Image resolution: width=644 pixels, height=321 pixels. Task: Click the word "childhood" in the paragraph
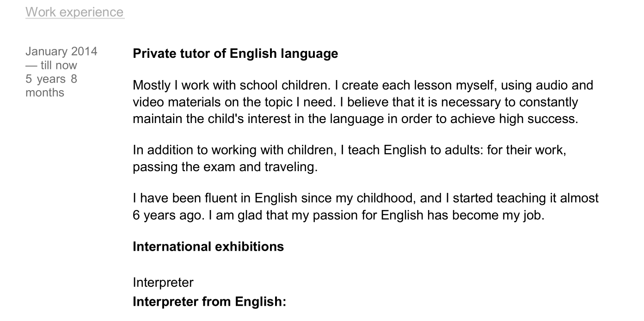point(386,198)
